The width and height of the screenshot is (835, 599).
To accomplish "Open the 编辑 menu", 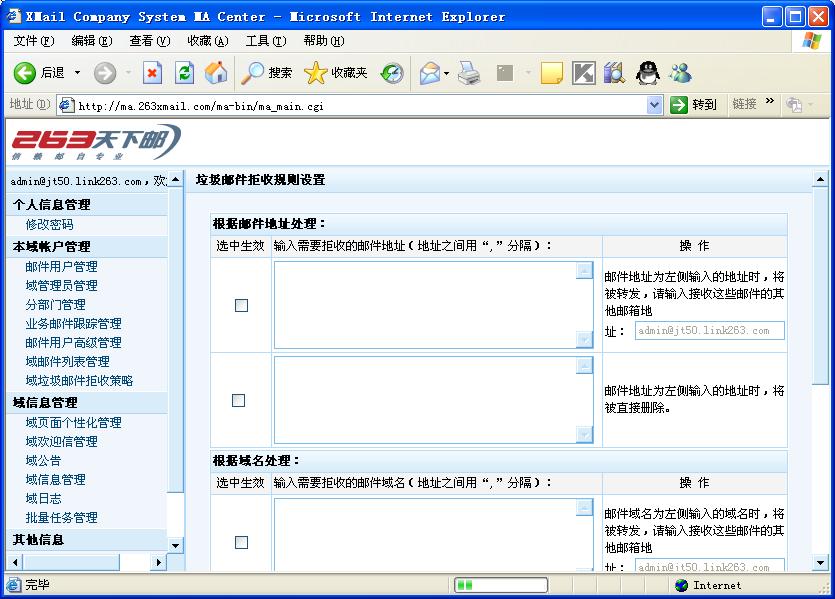I will pyautogui.click(x=92, y=41).
